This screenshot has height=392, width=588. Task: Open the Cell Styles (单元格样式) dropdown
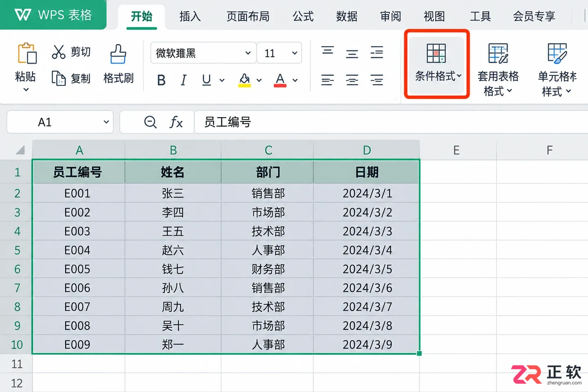pos(557,69)
